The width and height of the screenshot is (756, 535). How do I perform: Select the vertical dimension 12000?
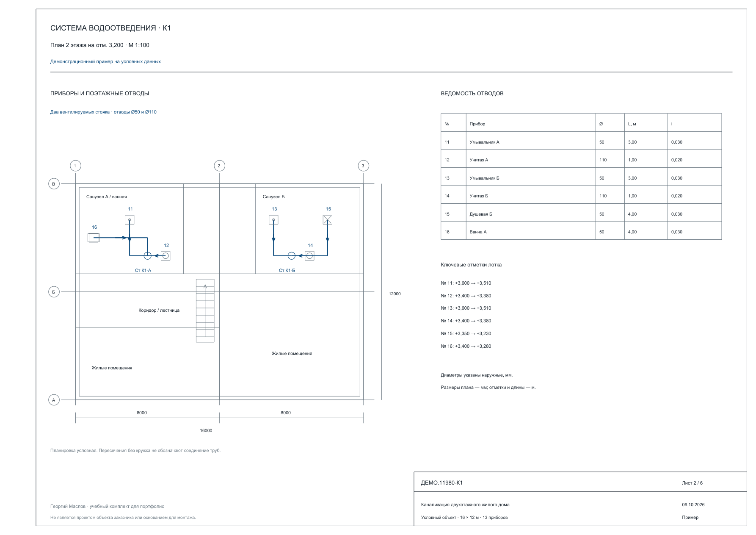395,294
